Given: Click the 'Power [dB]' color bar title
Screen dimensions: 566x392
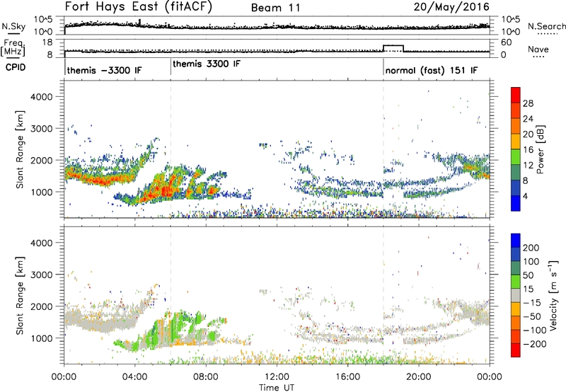Looking at the screenshot, I should point(540,149).
